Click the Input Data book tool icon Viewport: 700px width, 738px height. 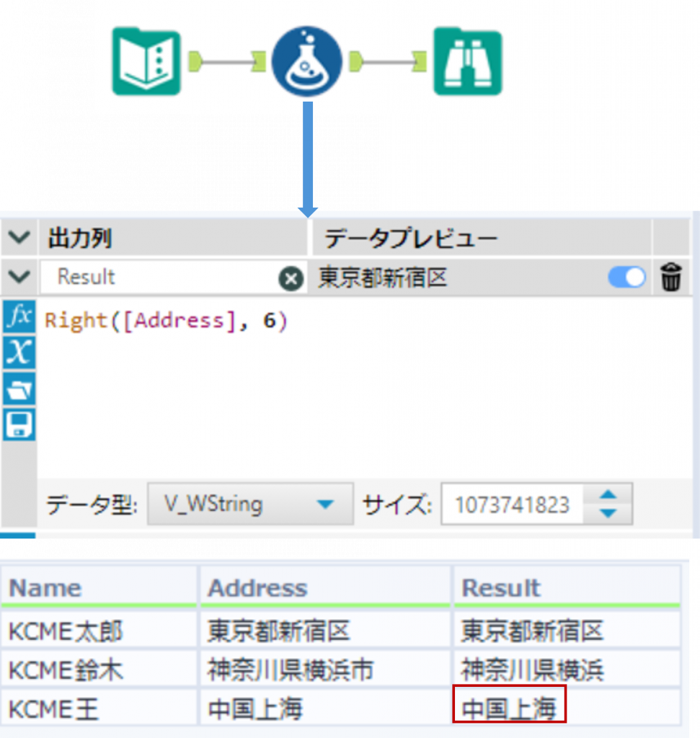(146, 62)
